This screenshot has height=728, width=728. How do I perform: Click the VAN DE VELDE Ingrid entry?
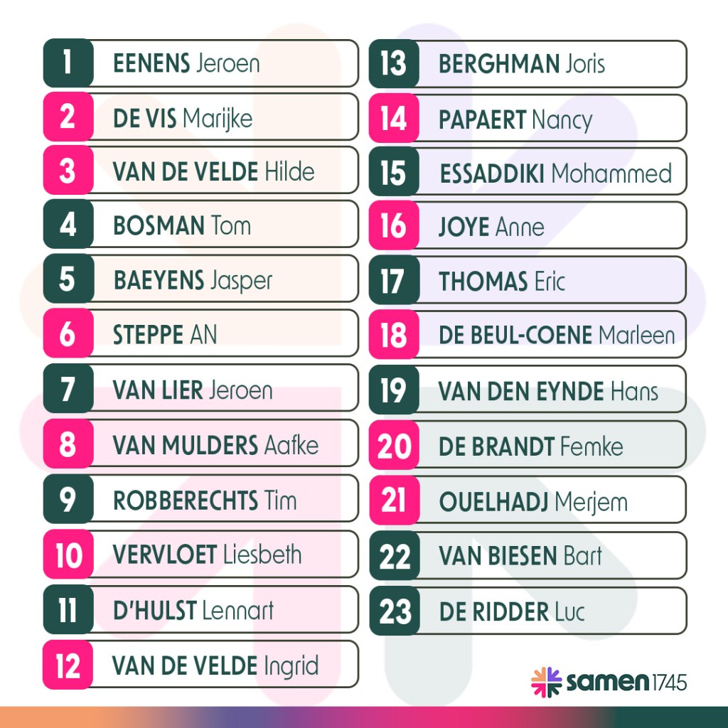[x=215, y=665]
